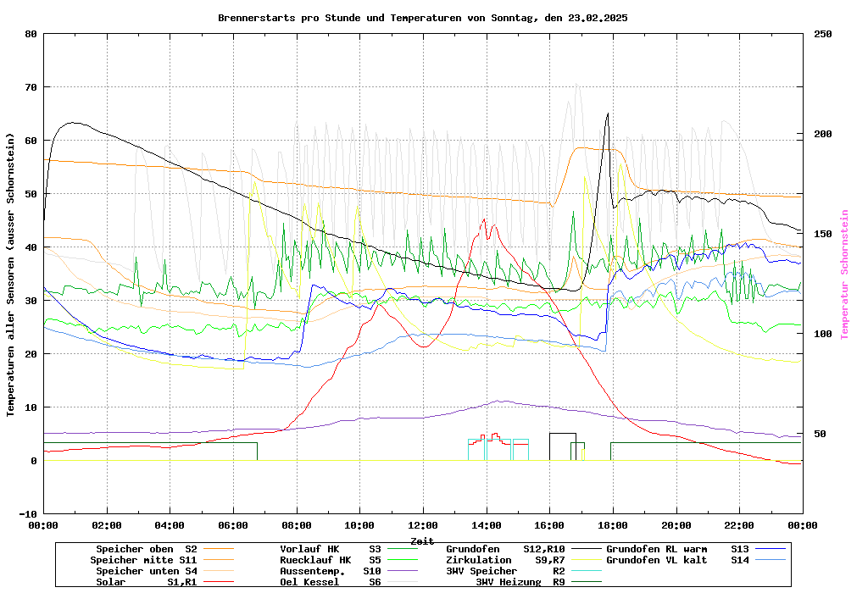Screen dimensions: 868x593
Task: Click the pink Temperatur Schornstein axis label
Action: point(843,274)
